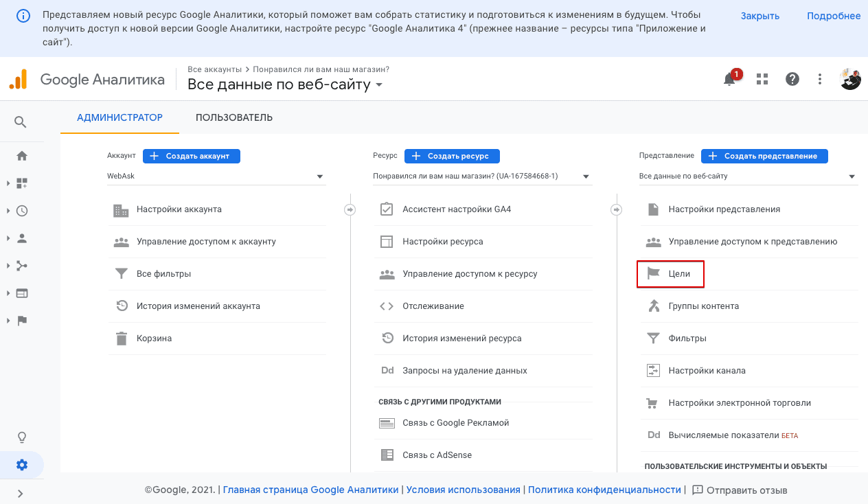Open 'Цели' in the view column
The image size is (868, 504).
[x=749, y=274]
